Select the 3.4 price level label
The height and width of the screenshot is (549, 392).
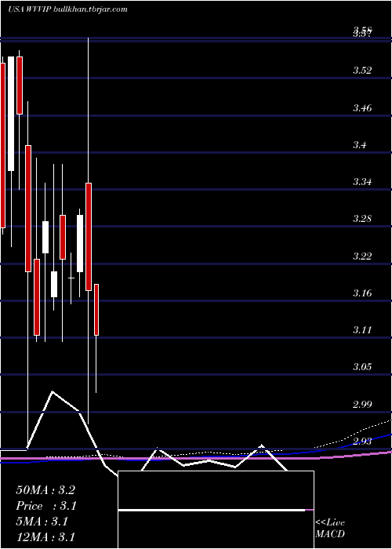360,144
